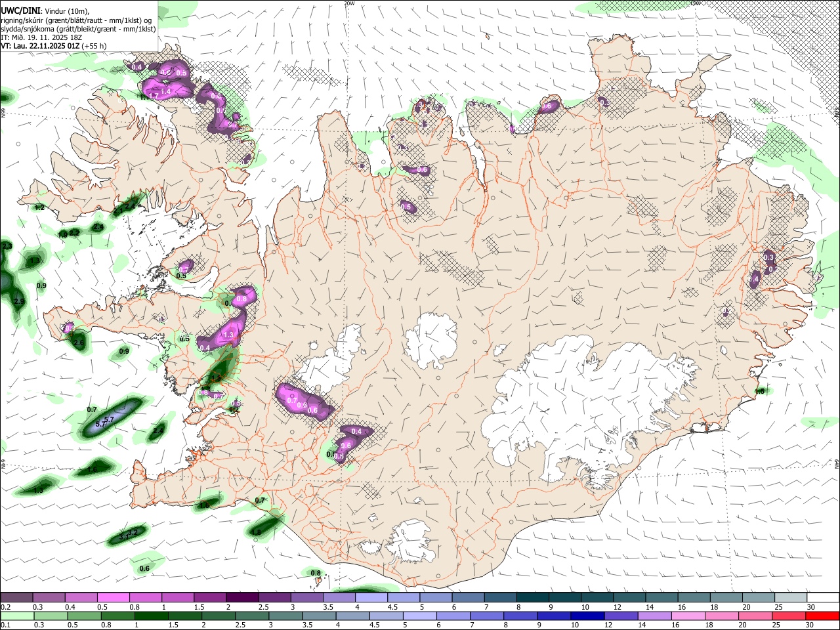Click the '2.6' precipitation value near Snæfellsnes

click(79, 343)
